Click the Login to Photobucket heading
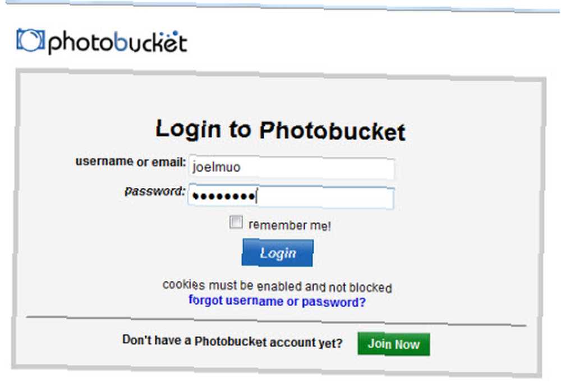Image resolution: width=561 pixels, height=392 pixels. click(280, 130)
